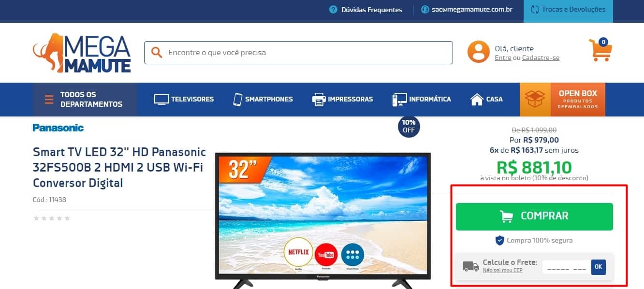Click the OK shipping calculate button

coord(598,267)
